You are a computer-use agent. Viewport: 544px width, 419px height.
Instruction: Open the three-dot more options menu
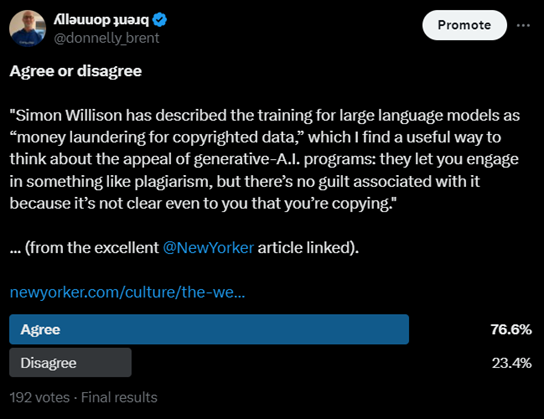pos(523,25)
